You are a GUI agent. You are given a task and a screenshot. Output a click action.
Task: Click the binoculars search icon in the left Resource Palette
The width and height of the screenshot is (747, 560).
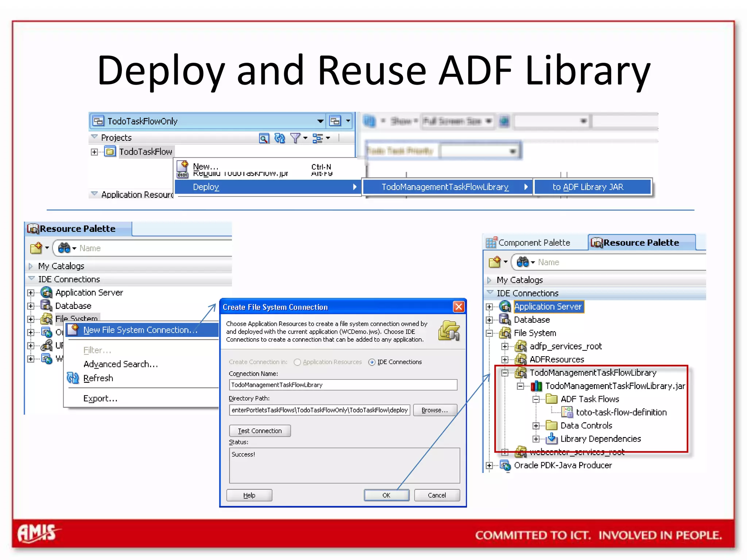(64, 248)
